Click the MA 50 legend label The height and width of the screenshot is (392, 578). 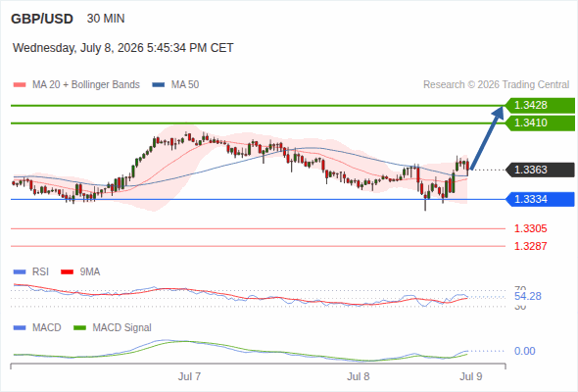tap(185, 85)
